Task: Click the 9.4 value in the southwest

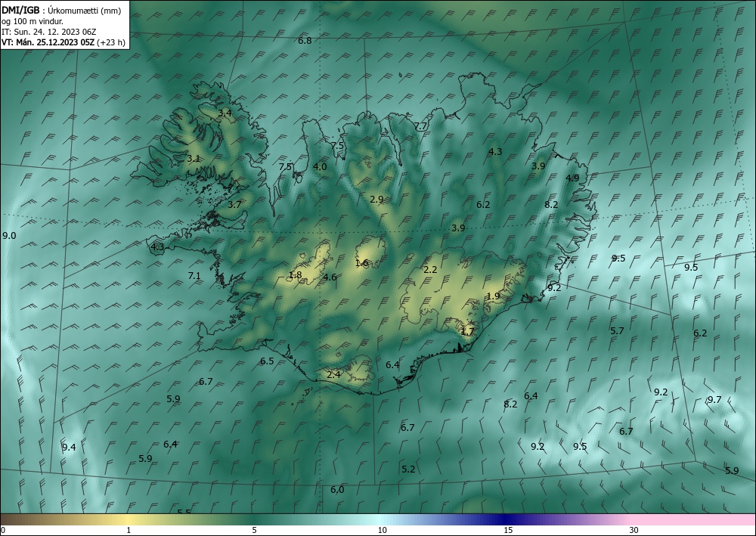Action: point(69,448)
